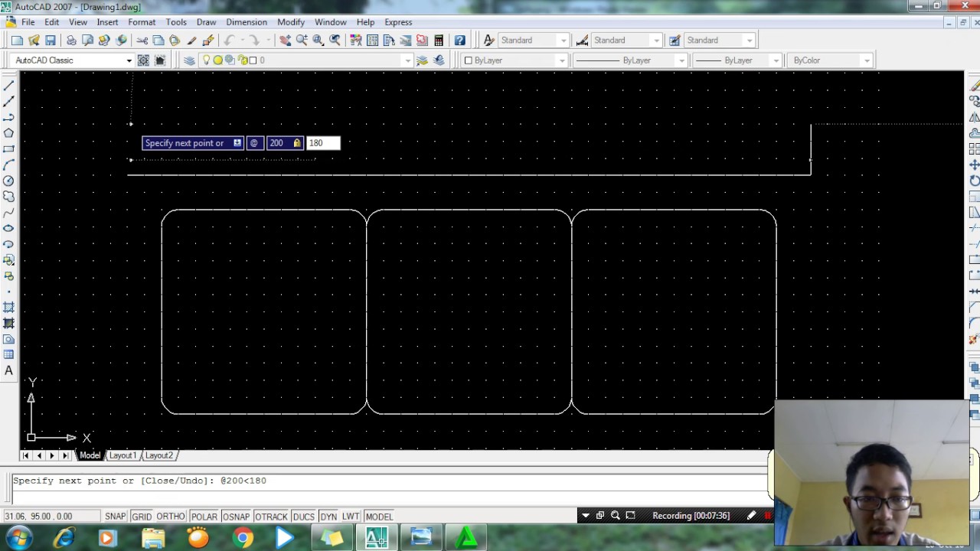Select the Rectangle draw tool
Image resolution: width=980 pixels, height=551 pixels.
[9, 149]
